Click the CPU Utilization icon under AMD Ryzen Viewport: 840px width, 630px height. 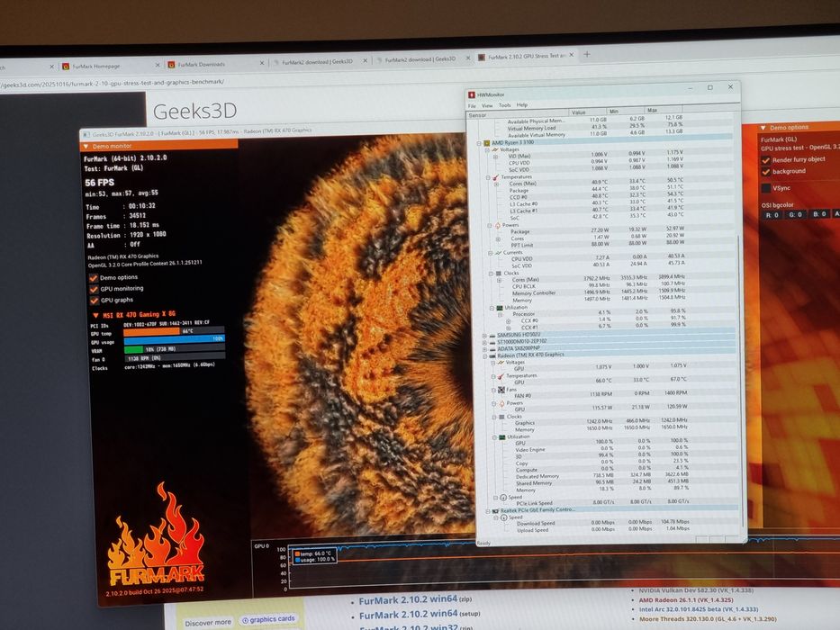(500, 308)
